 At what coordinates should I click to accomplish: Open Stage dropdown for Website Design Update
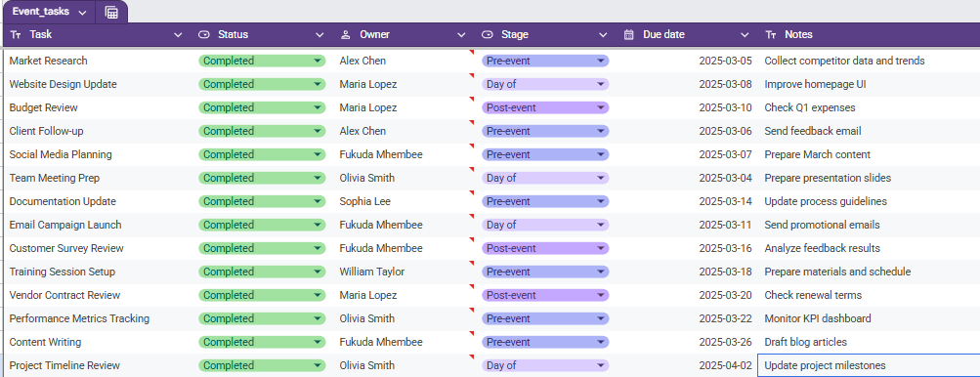coord(601,84)
